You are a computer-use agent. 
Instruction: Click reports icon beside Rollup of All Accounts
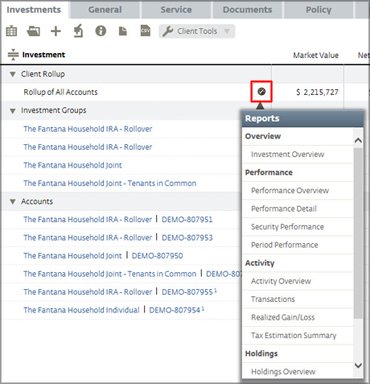(262, 91)
